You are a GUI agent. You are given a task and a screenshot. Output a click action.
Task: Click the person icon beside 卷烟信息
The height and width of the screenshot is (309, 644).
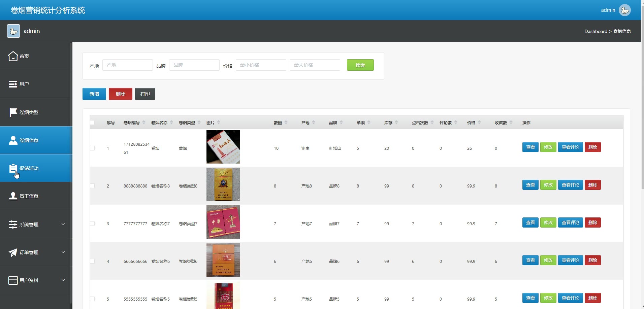click(13, 140)
